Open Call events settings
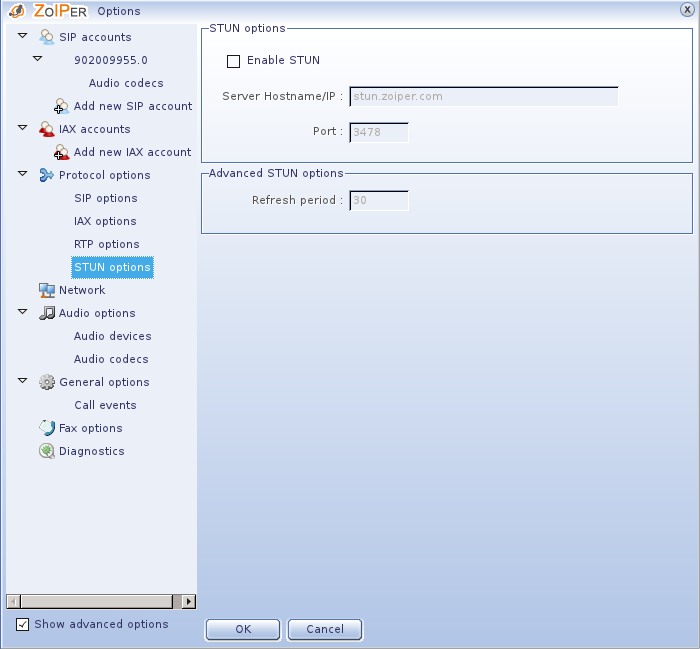 point(105,405)
